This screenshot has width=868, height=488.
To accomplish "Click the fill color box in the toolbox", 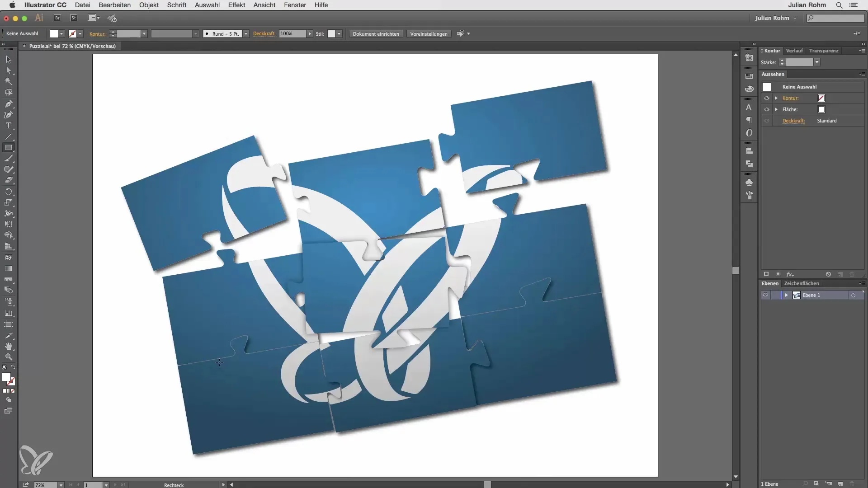I will (x=6, y=377).
